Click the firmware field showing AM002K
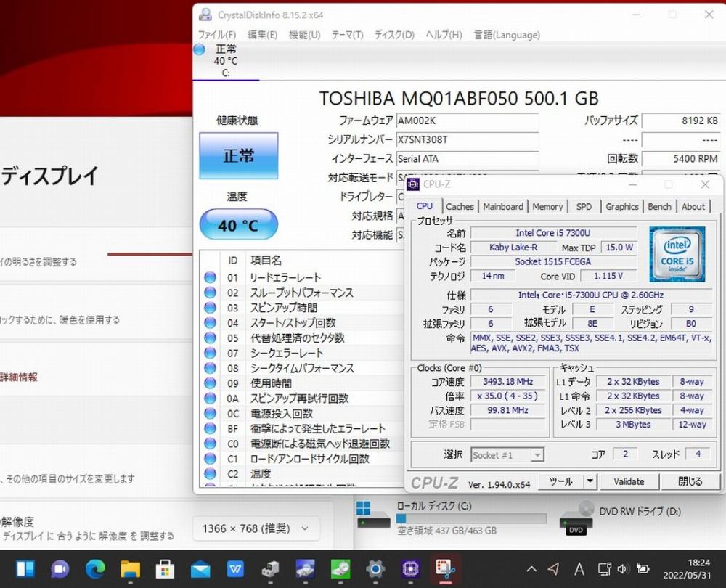The height and width of the screenshot is (588, 726). [468, 121]
